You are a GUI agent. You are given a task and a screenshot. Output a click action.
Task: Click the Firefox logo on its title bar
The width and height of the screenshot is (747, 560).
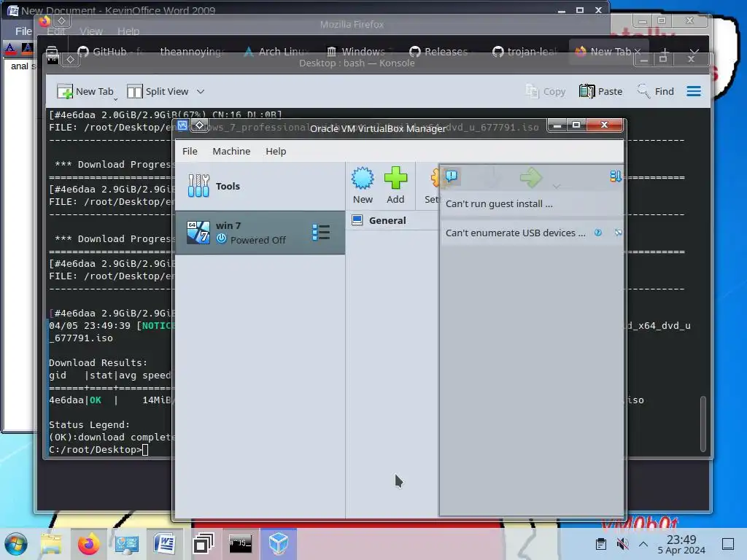click(x=44, y=20)
